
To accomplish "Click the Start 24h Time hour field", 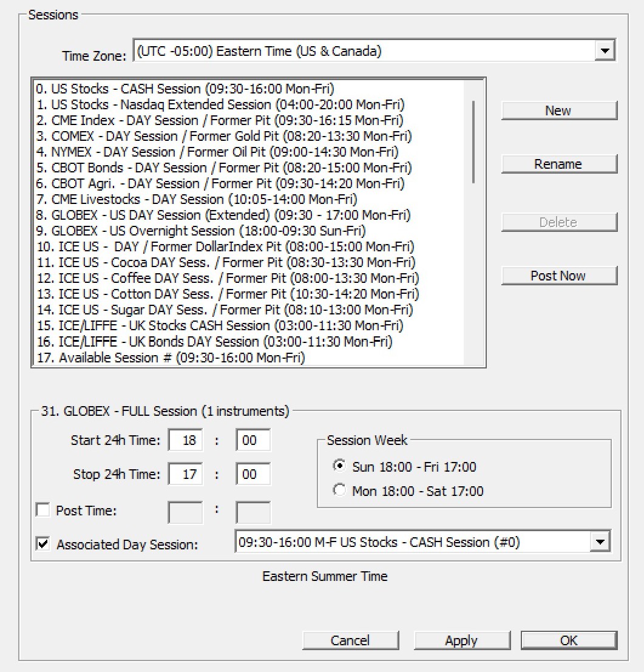I will 186,440.
